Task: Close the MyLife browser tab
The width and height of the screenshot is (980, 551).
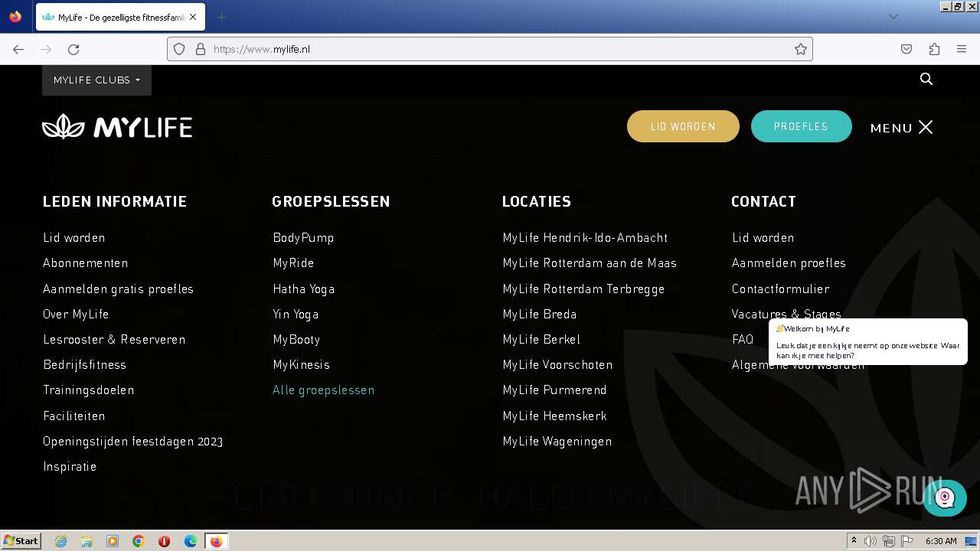Action: (193, 17)
